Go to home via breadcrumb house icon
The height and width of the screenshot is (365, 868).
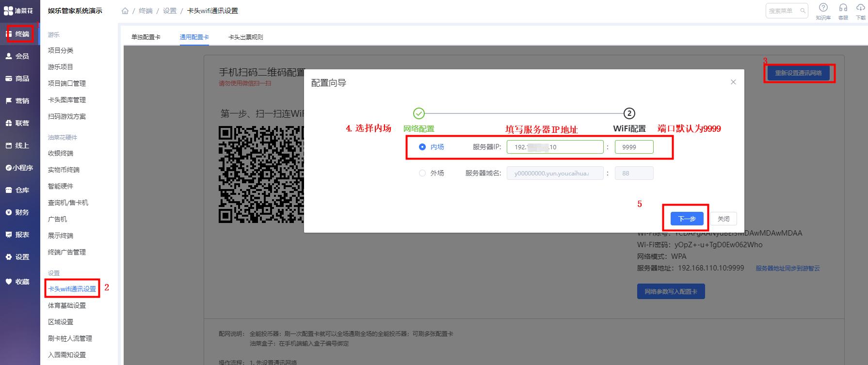(x=125, y=11)
